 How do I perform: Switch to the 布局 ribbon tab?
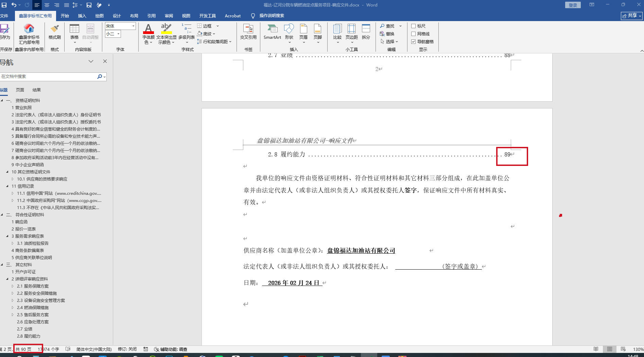134,16
